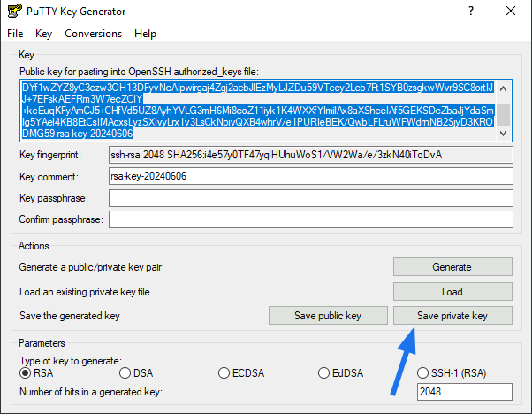Image resolution: width=532 pixels, height=414 pixels.
Task: Click the public key box scroll down arrow
Action: pos(504,134)
